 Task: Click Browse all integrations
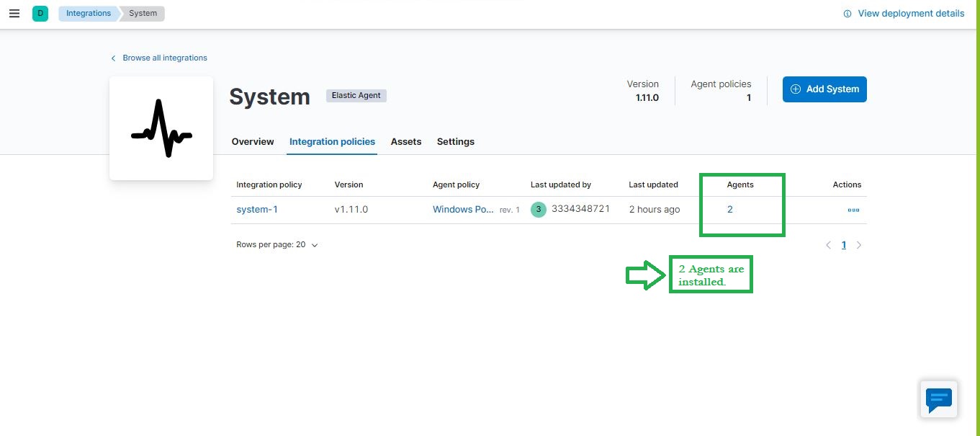coord(165,58)
